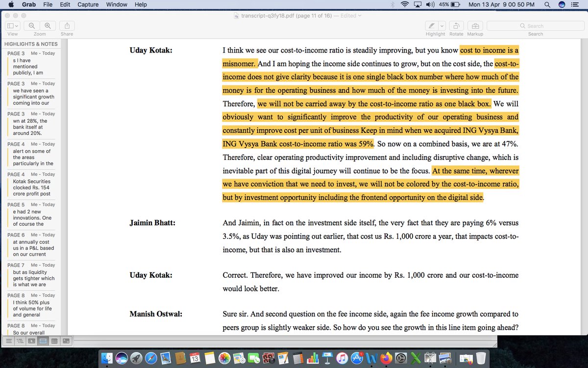The width and height of the screenshot is (588, 368).
Task: Select PAGE 4 note 'Kotak Securities clocked Rs. 154'
Action: [31, 184]
